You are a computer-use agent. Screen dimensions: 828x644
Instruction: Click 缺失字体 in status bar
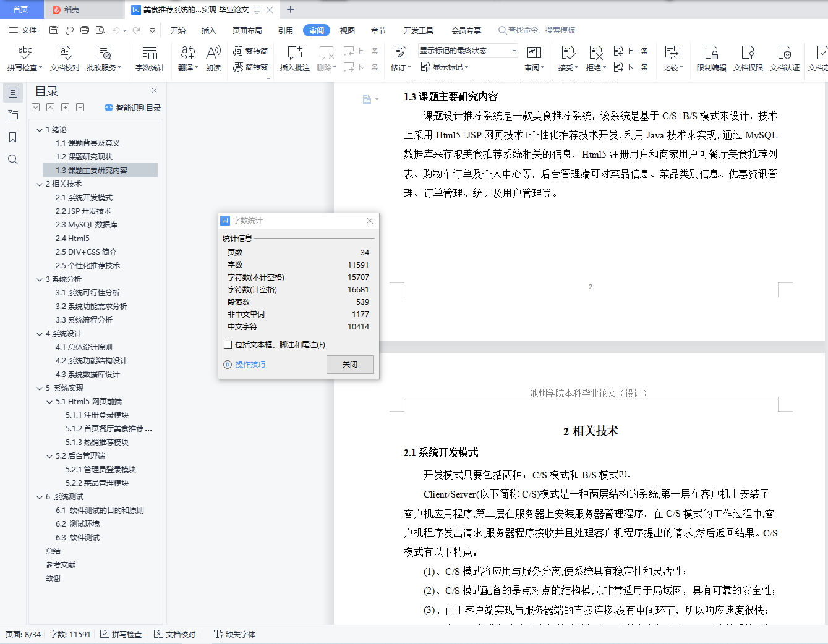pyautogui.click(x=234, y=634)
